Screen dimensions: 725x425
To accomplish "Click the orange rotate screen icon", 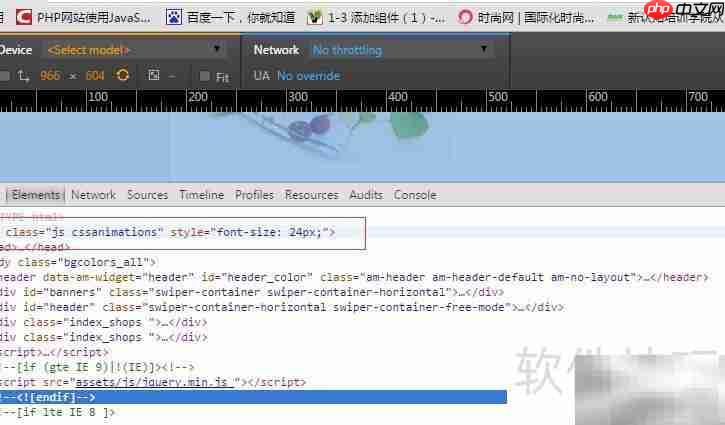I will (x=123, y=75).
